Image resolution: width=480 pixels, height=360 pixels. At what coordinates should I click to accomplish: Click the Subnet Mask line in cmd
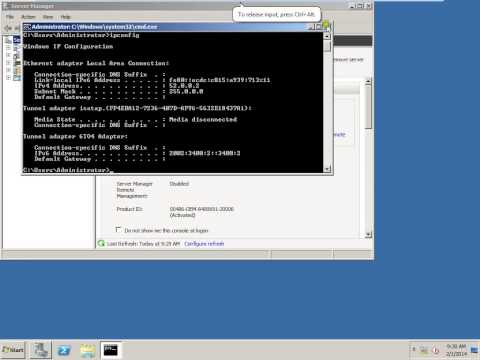119,91
